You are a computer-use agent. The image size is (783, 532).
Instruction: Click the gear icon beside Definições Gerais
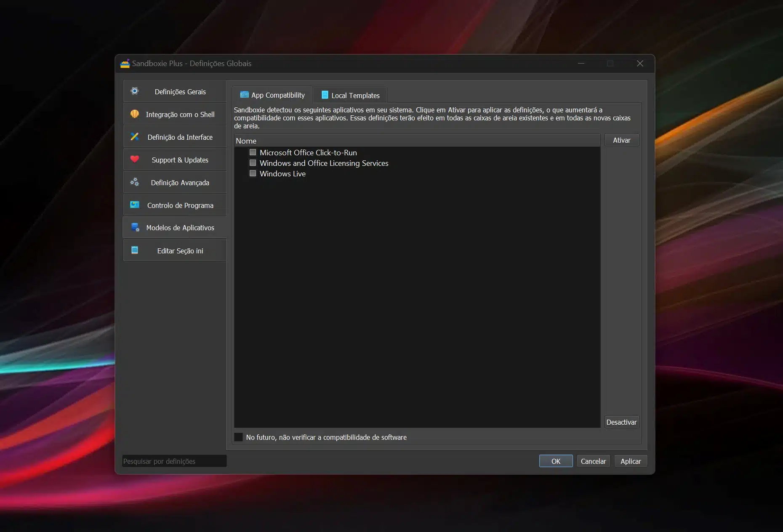tap(135, 91)
